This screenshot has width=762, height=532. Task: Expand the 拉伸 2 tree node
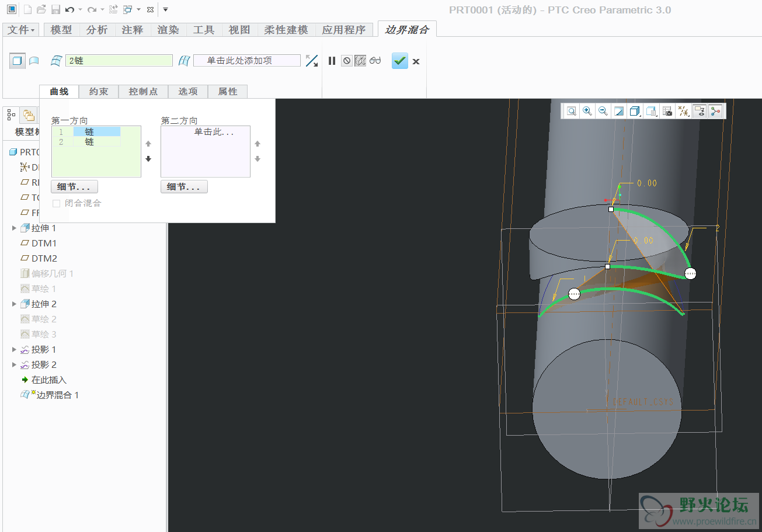[15, 304]
